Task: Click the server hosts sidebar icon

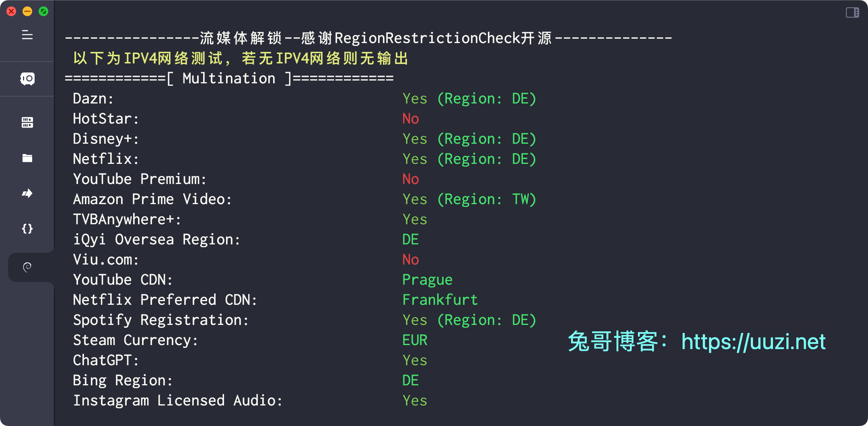Action: [x=27, y=79]
